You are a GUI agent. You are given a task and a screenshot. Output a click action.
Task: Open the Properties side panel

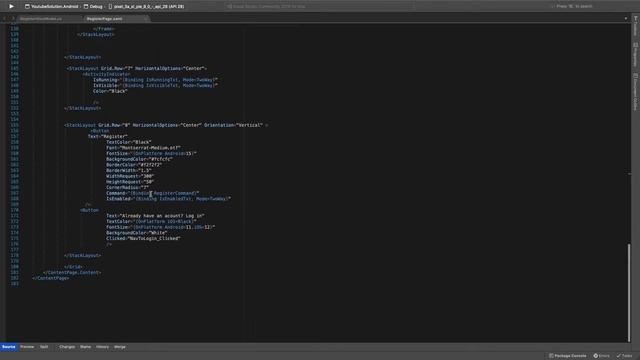pos(636,55)
